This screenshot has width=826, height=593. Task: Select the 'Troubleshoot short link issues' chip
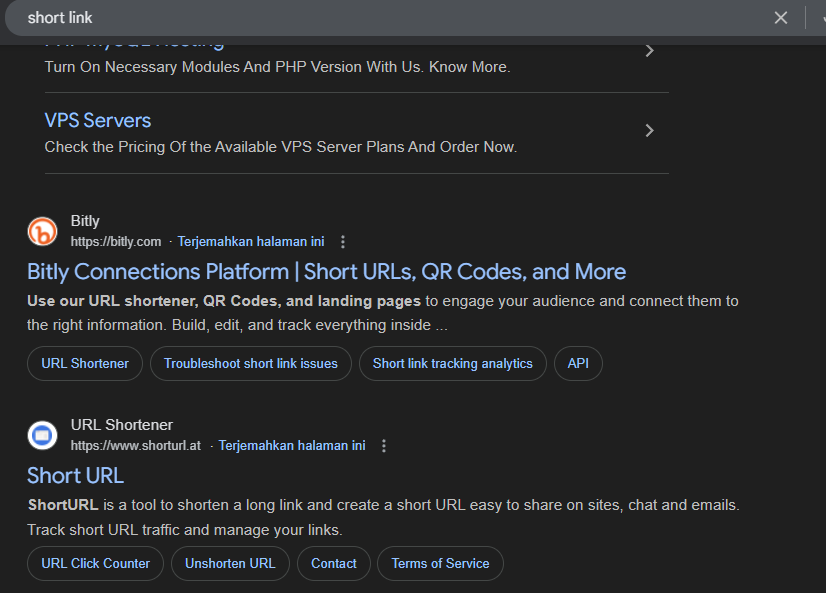click(x=251, y=363)
